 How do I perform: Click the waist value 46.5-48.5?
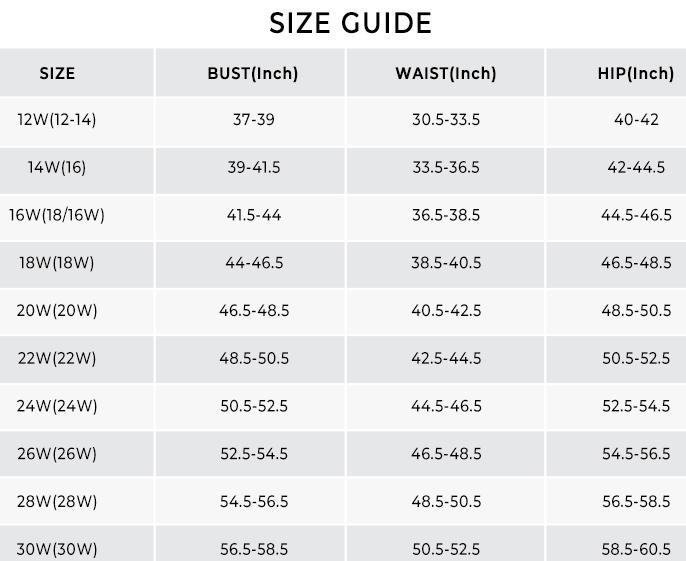(x=446, y=454)
